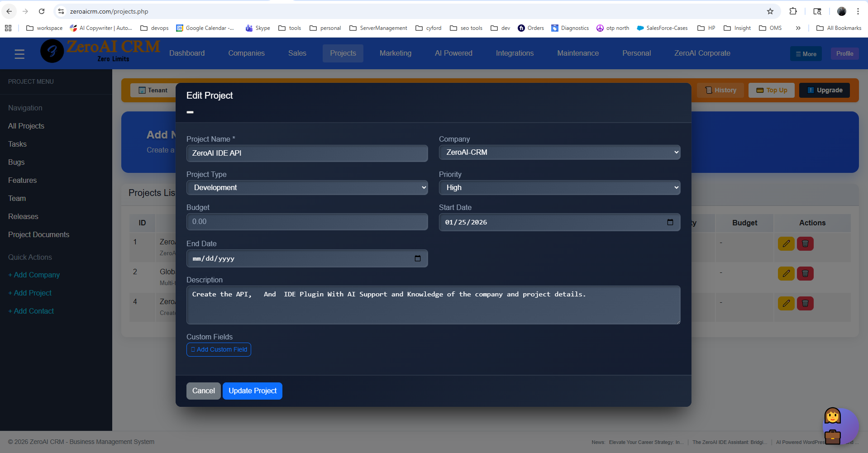This screenshot has width=868, height=453.
Task: Open the Start Date calendar picker icon
Action: [x=670, y=222]
